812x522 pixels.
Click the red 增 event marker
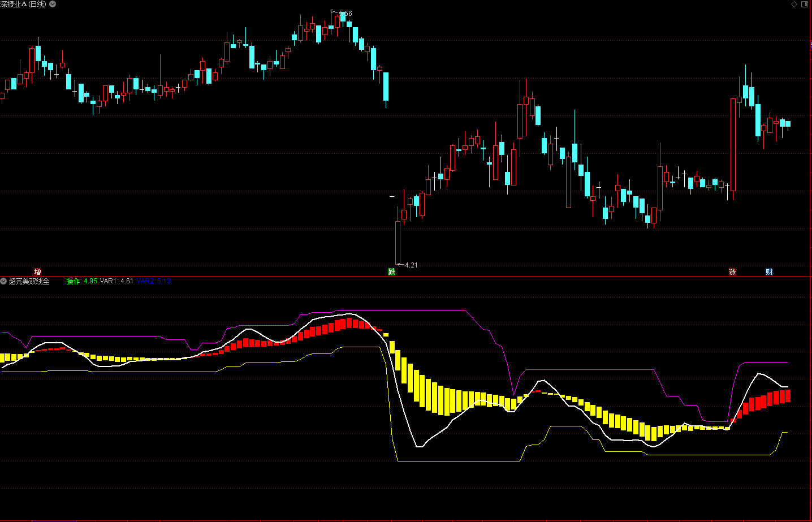coord(37,272)
